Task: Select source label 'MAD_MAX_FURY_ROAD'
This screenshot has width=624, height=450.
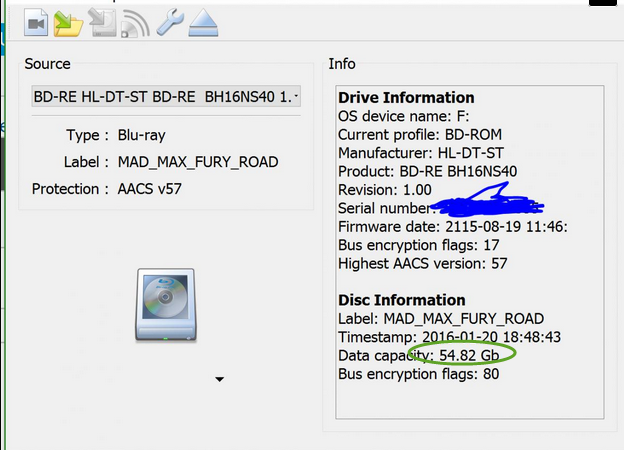Action: 198,162
